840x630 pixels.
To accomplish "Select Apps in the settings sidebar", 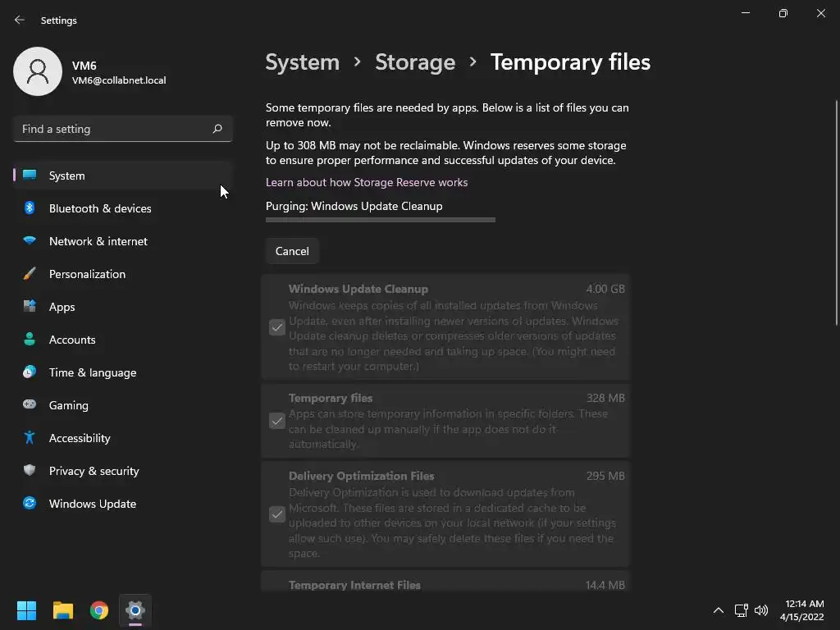I will [x=62, y=307].
